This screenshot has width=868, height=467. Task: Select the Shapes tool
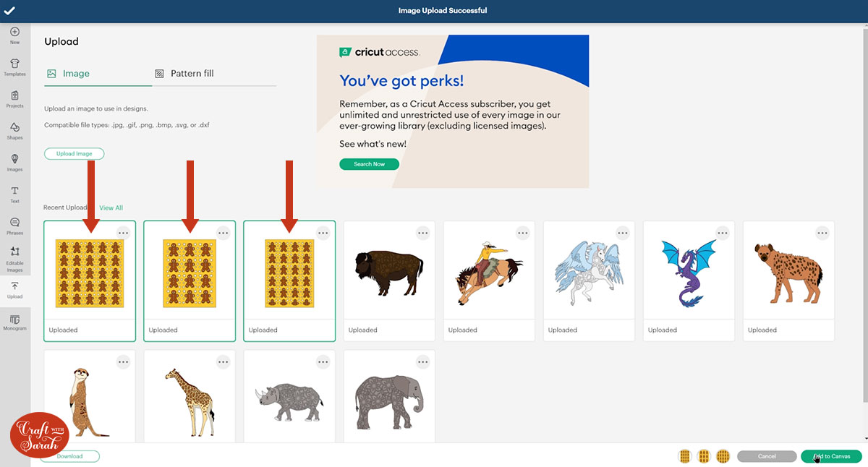point(14,131)
